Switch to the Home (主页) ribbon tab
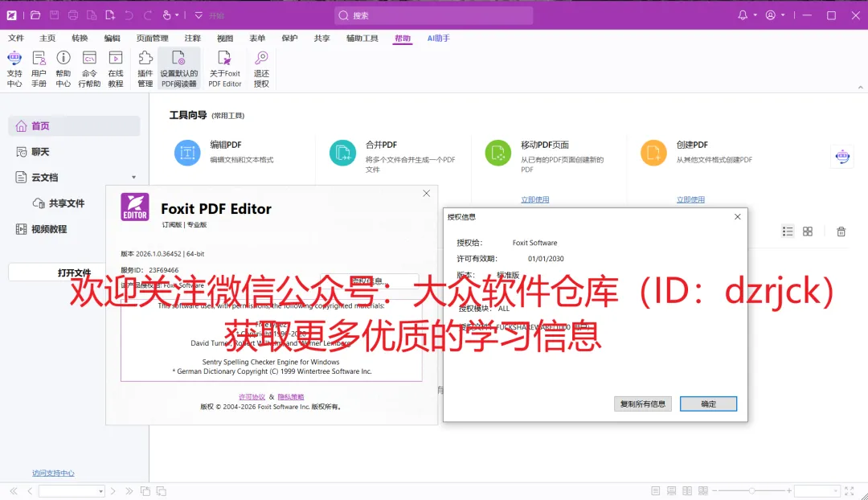The image size is (868, 500). coord(47,39)
